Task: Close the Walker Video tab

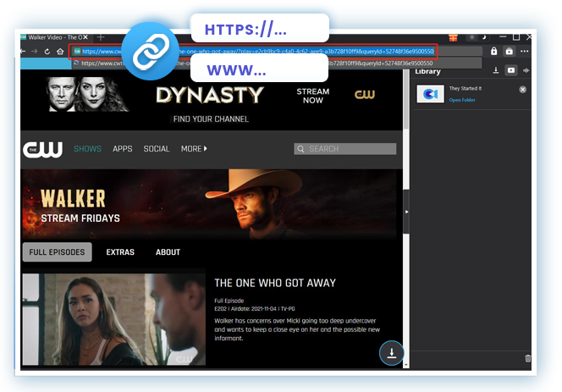Action: [85, 37]
